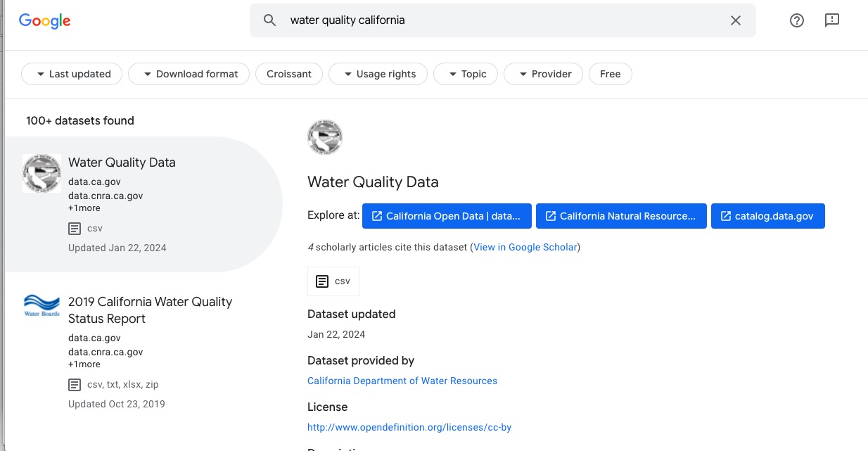This screenshot has height=451, width=868.
Task: Toggle the csv format chip in the sidebar result
Action: point(84,228)
